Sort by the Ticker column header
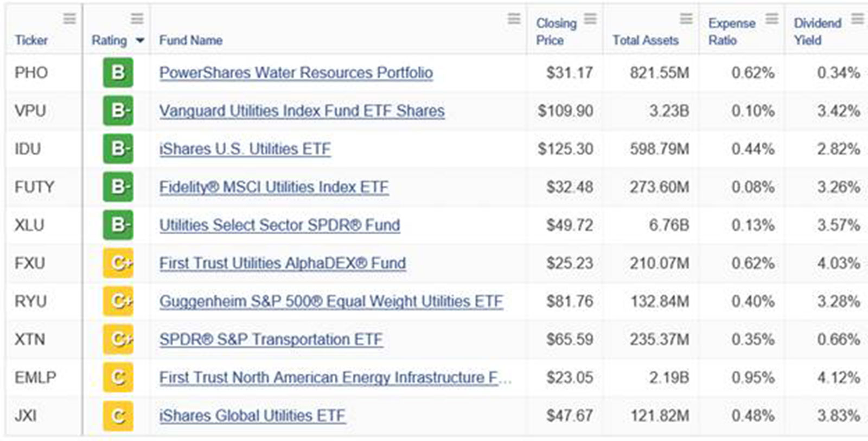 pos(31,40)
